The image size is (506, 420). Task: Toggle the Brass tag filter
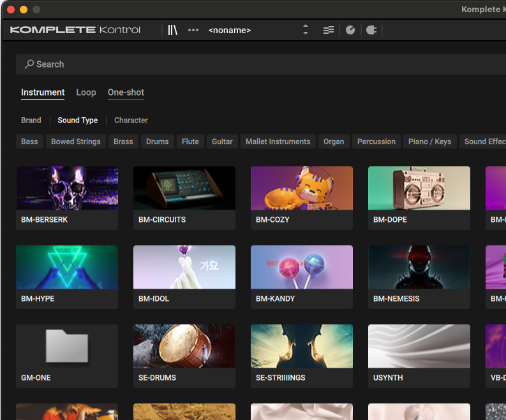tap(123, 141)
